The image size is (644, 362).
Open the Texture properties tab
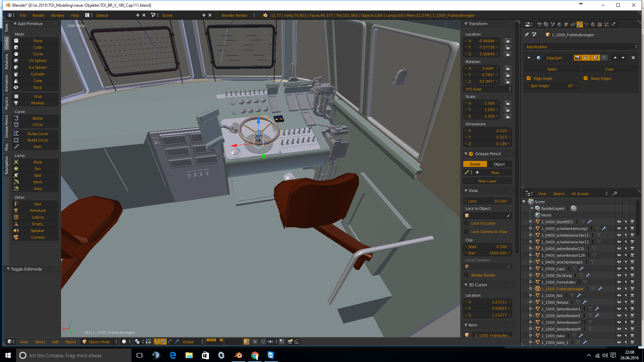point(600,24)
